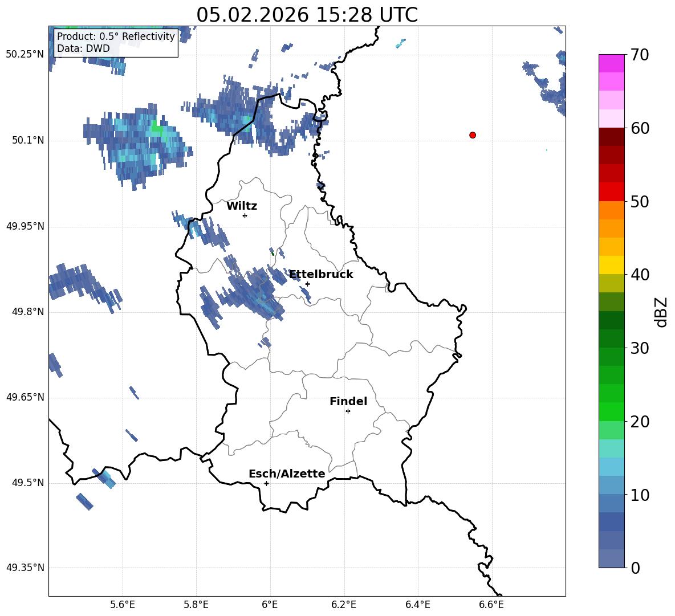
Task: Click the 50.1°N latitude label
Action: pos(28,141)
